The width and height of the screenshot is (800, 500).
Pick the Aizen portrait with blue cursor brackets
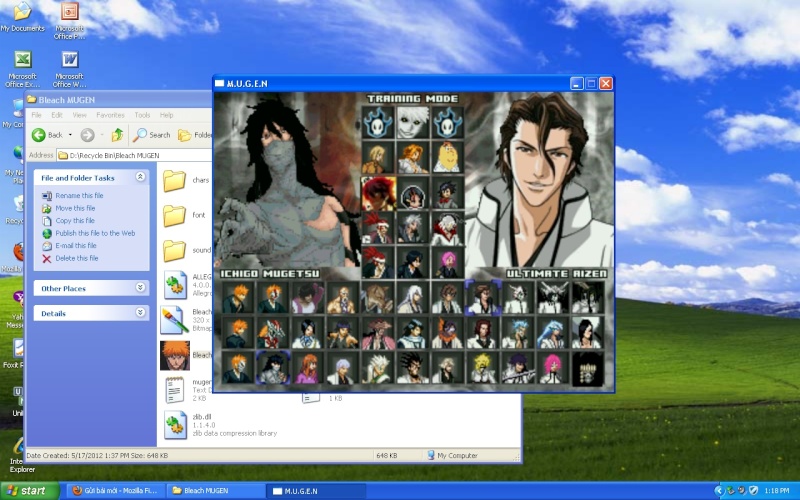[x=482, y=298]
